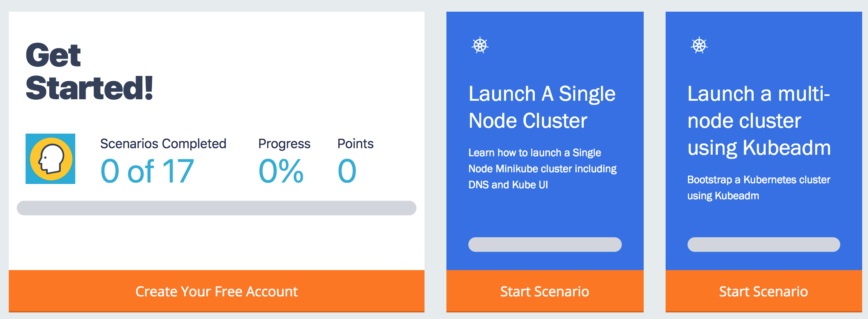Click the 0% progress value
The height and width of the screenshot is (319, 868).
[281, 171]
